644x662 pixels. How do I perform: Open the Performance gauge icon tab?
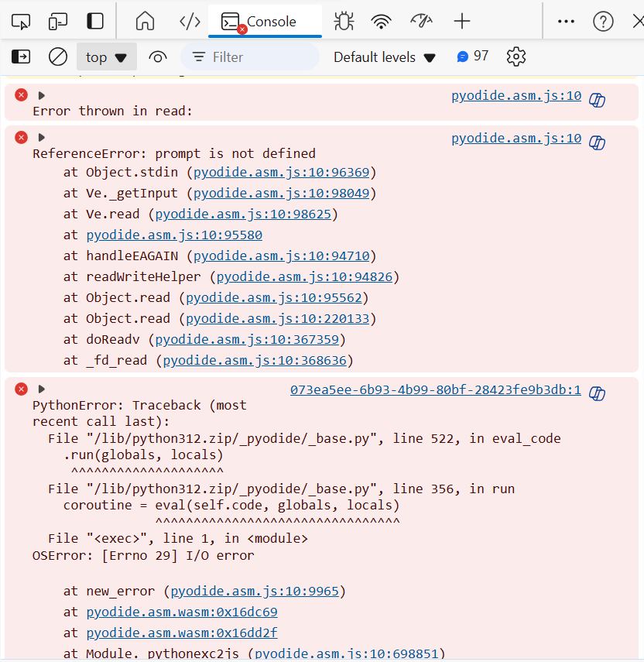tap(421, 21)
